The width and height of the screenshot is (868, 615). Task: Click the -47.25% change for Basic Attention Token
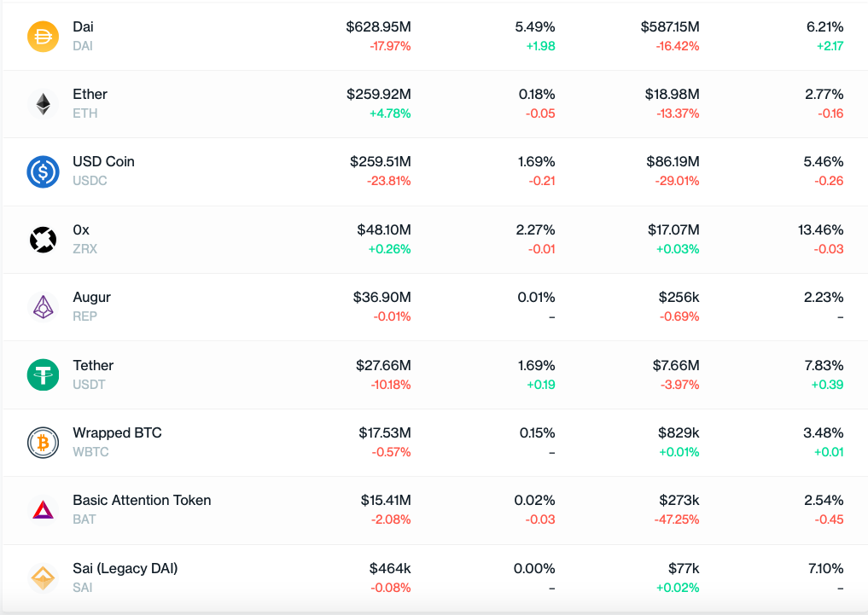[677, 519]
